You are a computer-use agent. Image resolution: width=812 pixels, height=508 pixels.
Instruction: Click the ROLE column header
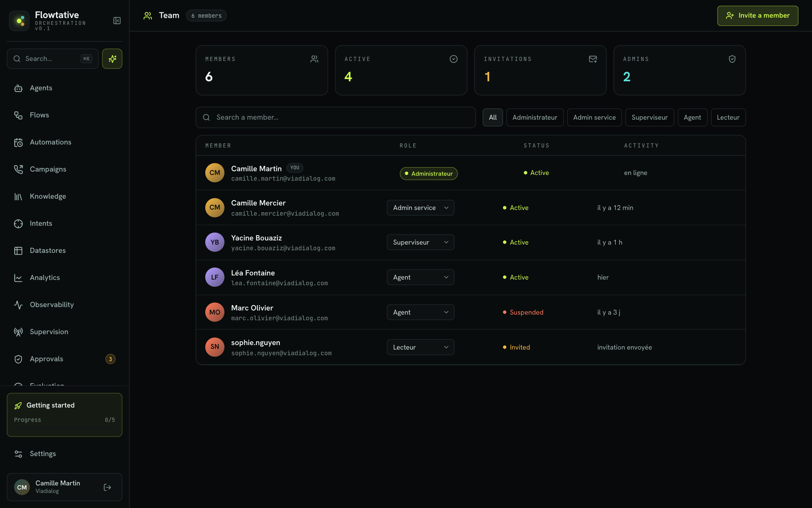point(408,146)
